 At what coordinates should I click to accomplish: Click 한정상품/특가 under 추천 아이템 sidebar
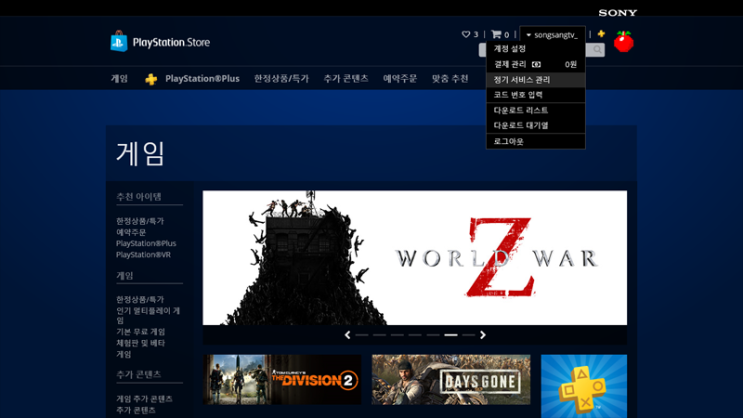tap(140, 221)
